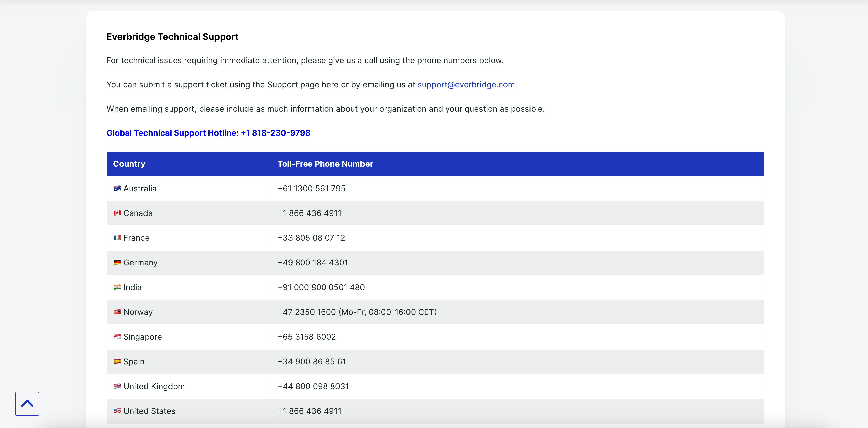Click the Singapore flag icon
This screenshot has height=428, width=868.
117,337
